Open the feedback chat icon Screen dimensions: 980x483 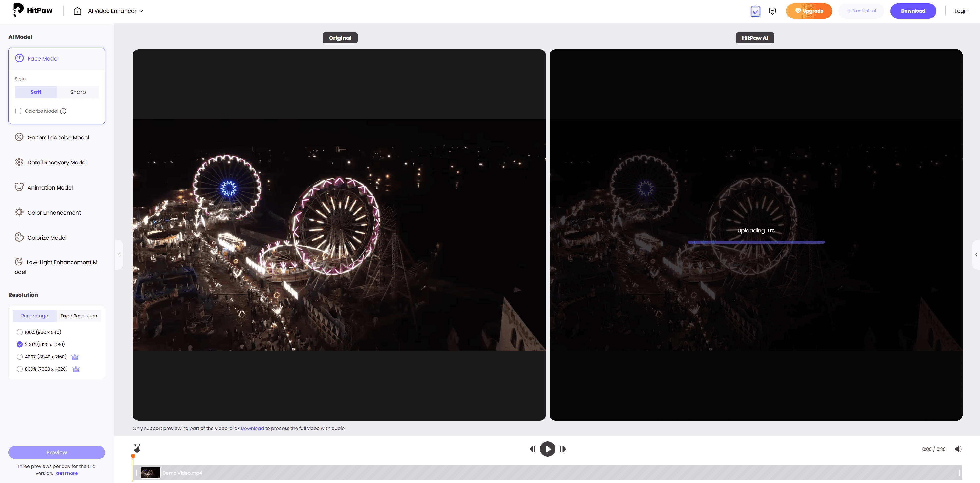click(x=772, y=11)
